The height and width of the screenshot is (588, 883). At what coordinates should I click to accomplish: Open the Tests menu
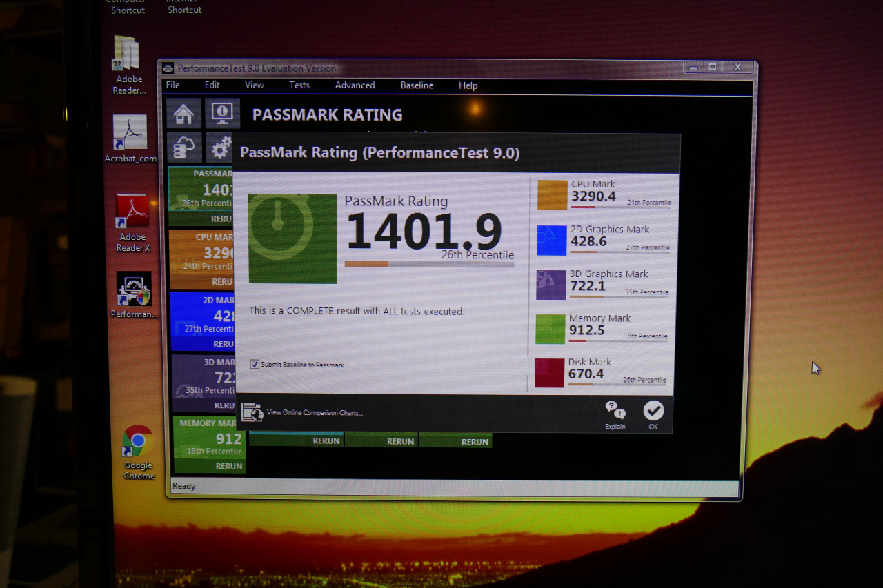point(299,85)
